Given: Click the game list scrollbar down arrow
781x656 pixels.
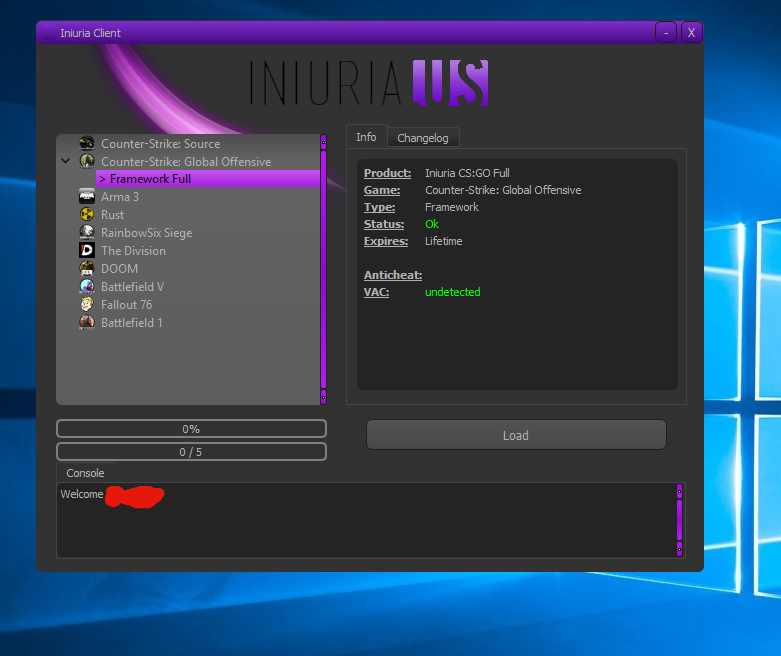Looking at the screenshot, I should (x=323, y=397).
